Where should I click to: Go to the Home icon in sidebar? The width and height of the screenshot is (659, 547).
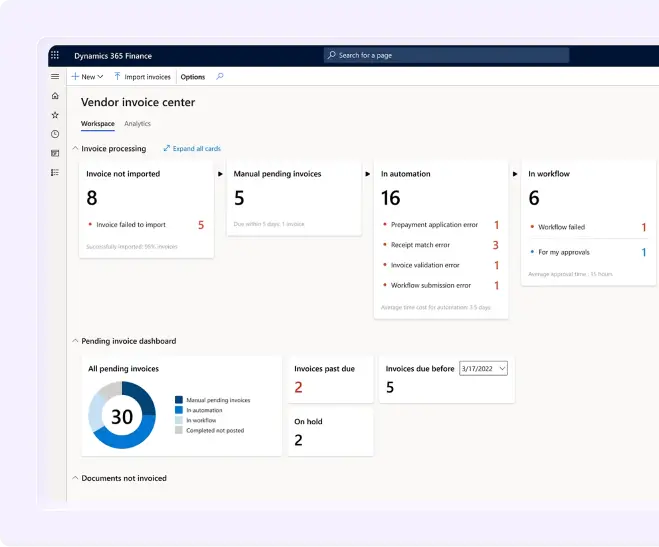pos(55,96)
